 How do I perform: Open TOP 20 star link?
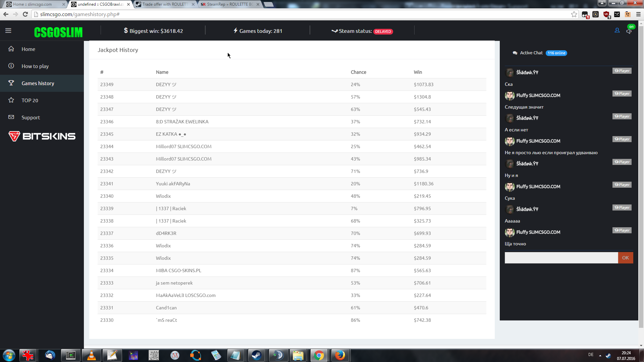click(30, 101)
